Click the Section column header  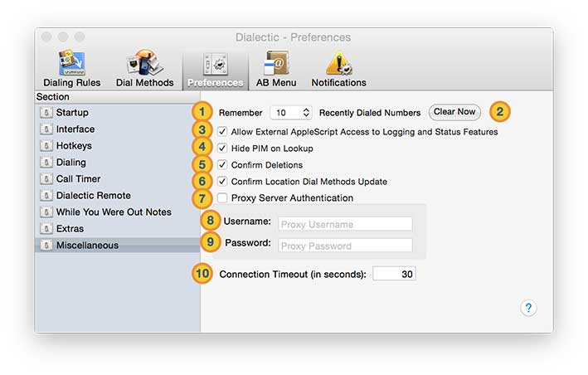(x=118, y=97)
